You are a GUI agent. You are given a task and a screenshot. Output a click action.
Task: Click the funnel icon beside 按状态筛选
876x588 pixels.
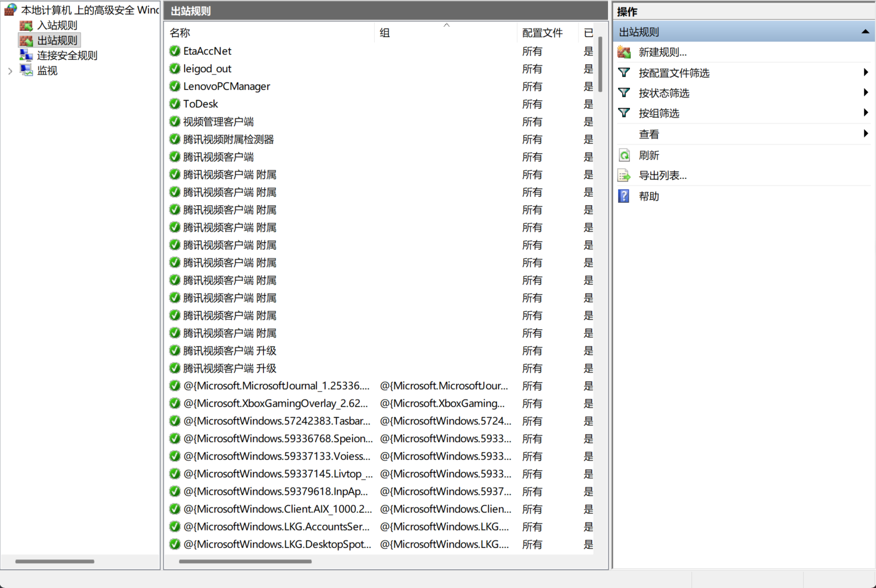(624, 93)
